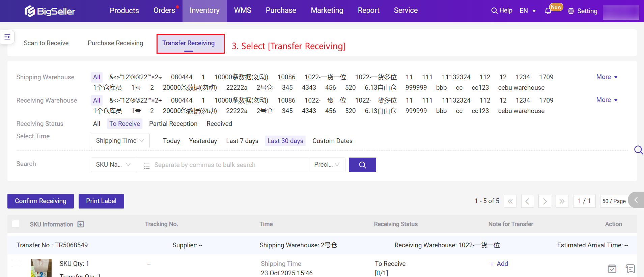Open the row note comment icon
This screenshot has width=644, height=277.
point(630,269)
